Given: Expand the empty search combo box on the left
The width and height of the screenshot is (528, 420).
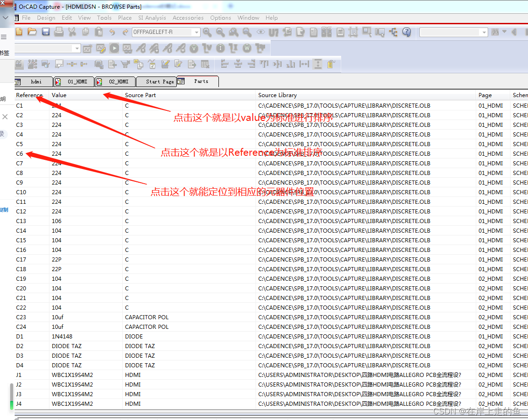Looking at the screenshot, I should (x=77, y=48).
